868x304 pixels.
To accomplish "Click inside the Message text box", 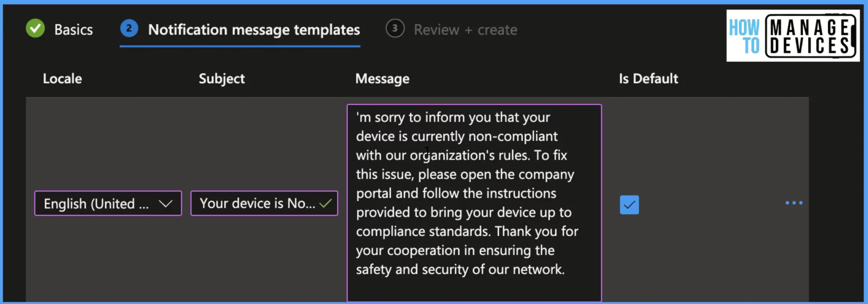I will (x=474, y=203).
